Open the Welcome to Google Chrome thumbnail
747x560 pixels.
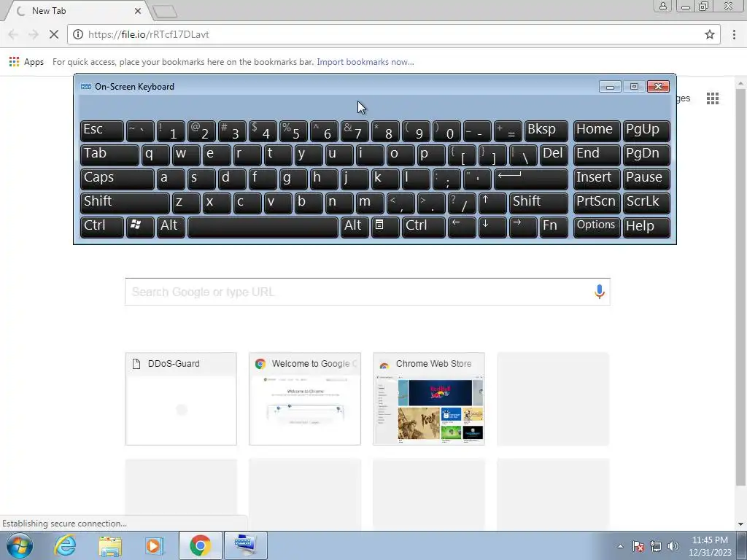click(305, 399)
